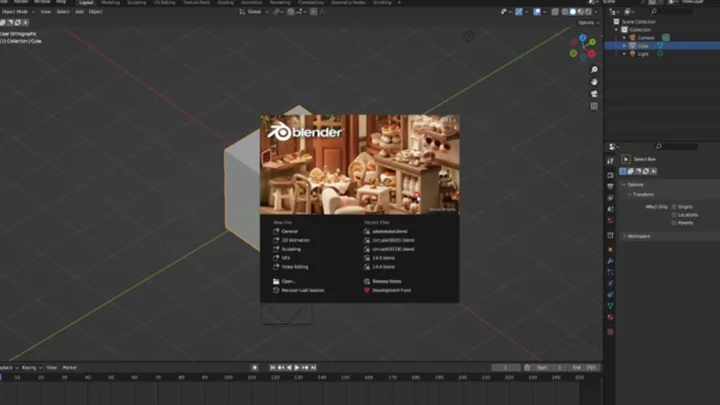Open the timeline Marker menu
This screenshot has height=405, width=720.
pyautogui.click(x=70, y=368)
